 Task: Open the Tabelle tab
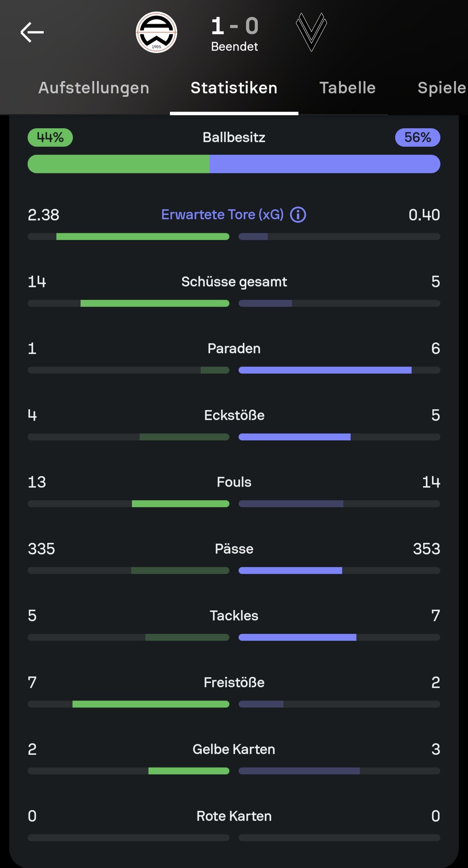point(348,88)
